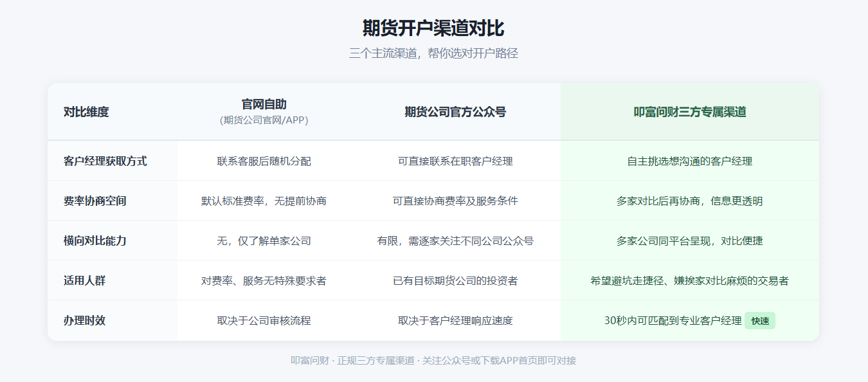The width and height of the screenshot is (868, 382).
Task: Click cell 有限，需逐家关注不同公司公众号
Action: point(455,241)
